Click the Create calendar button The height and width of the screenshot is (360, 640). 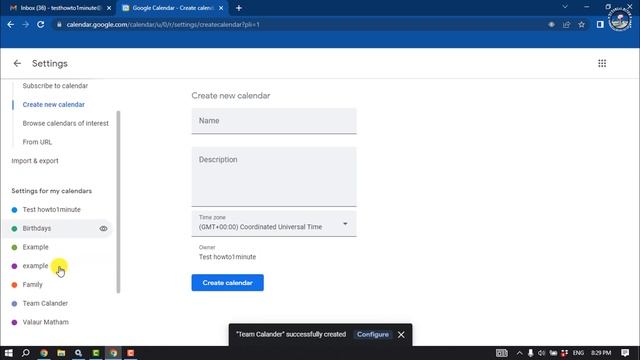coord(227,283)
